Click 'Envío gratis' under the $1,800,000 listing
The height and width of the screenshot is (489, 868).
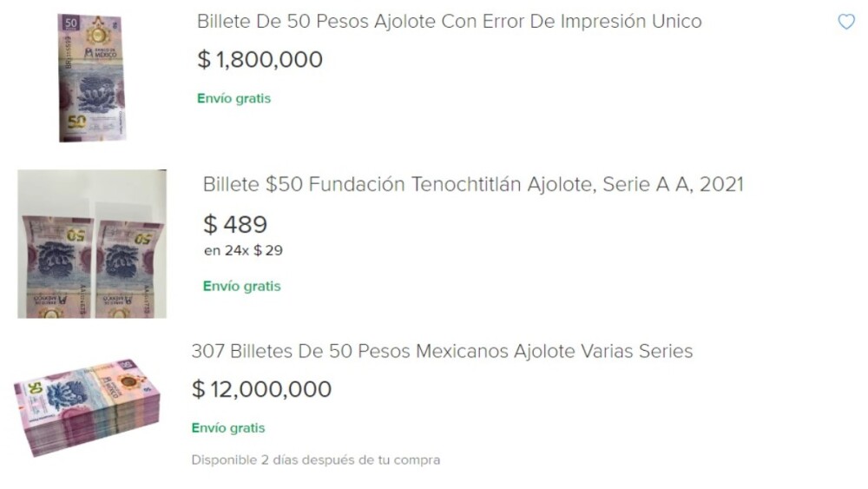[x=233, y=98]
